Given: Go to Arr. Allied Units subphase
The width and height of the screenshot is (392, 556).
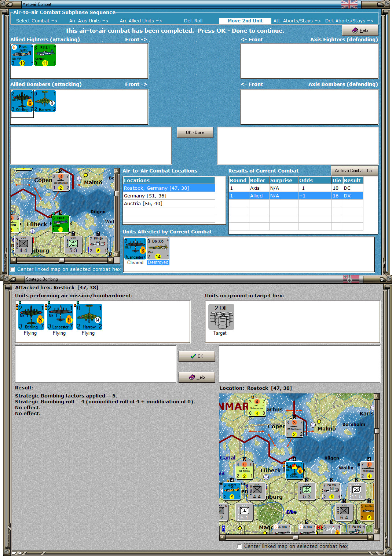Looking at the screenshot, I should (141, 21).
